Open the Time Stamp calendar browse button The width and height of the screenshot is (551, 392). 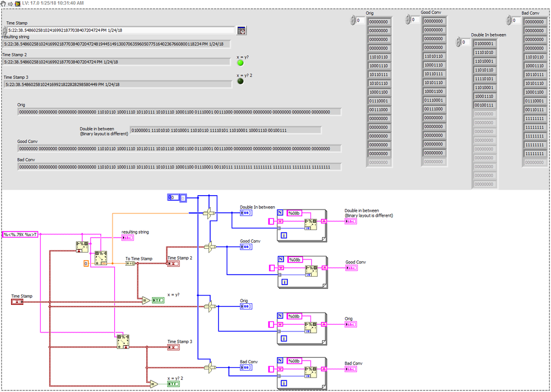[x=242, y=30]
